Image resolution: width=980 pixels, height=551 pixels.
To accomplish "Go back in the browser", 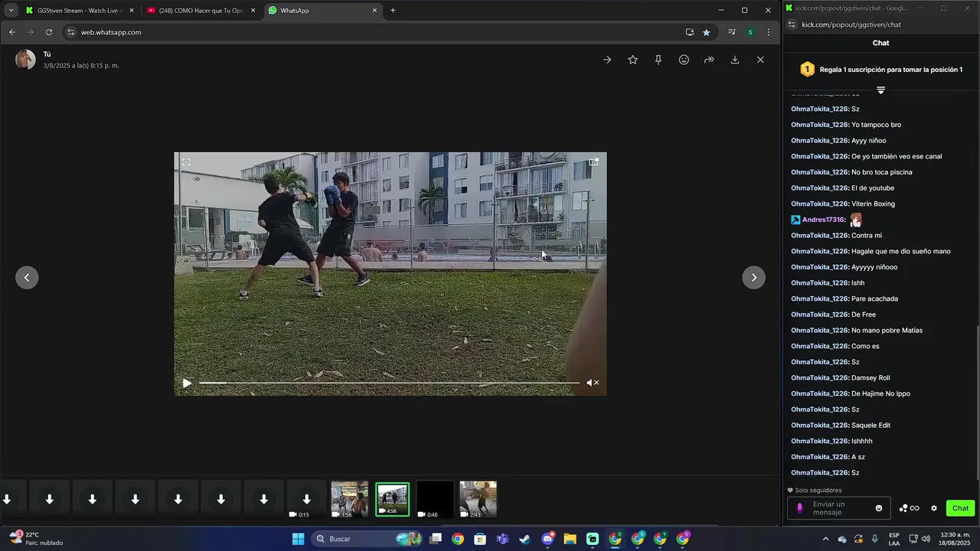I will (x=11, y=32).
